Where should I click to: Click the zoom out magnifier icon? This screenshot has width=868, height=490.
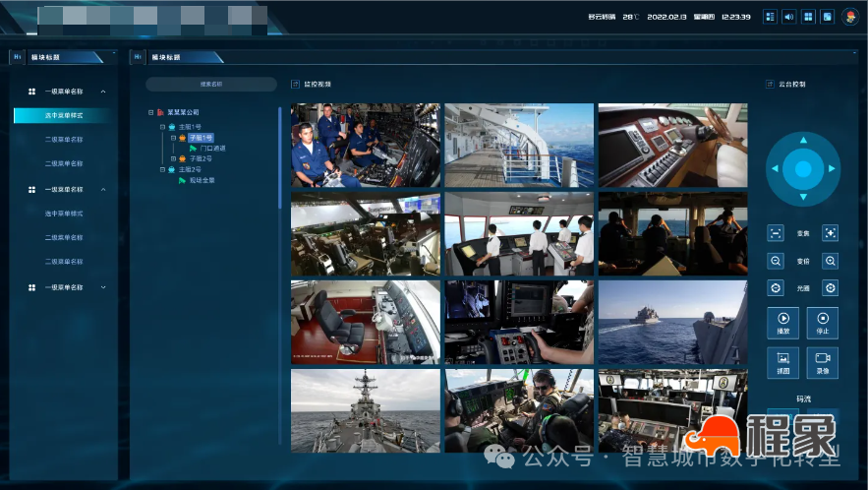pos(776,261)
